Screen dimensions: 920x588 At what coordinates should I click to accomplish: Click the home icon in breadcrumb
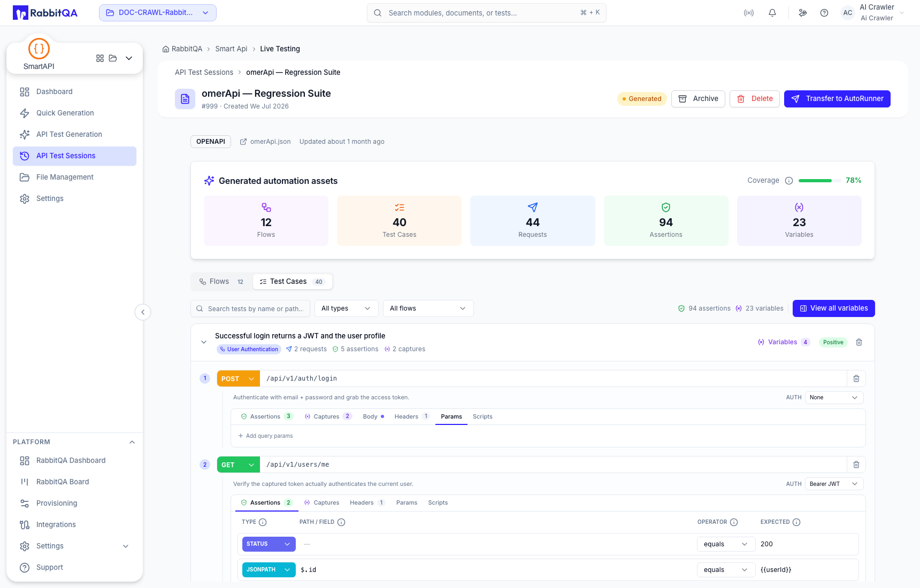click(x=166, y=49)
